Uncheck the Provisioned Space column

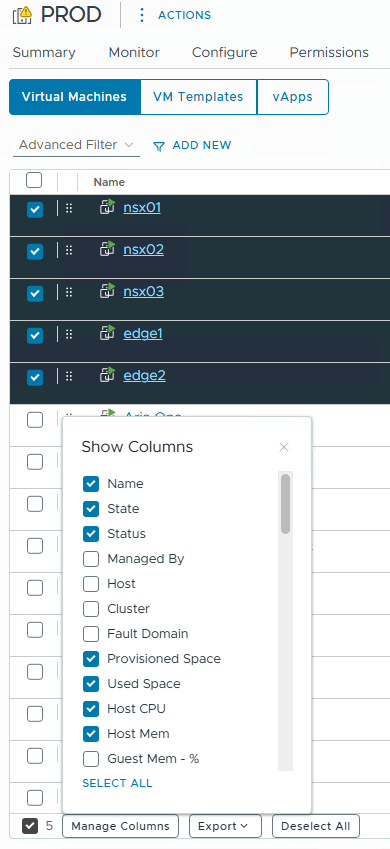(91, 659)
